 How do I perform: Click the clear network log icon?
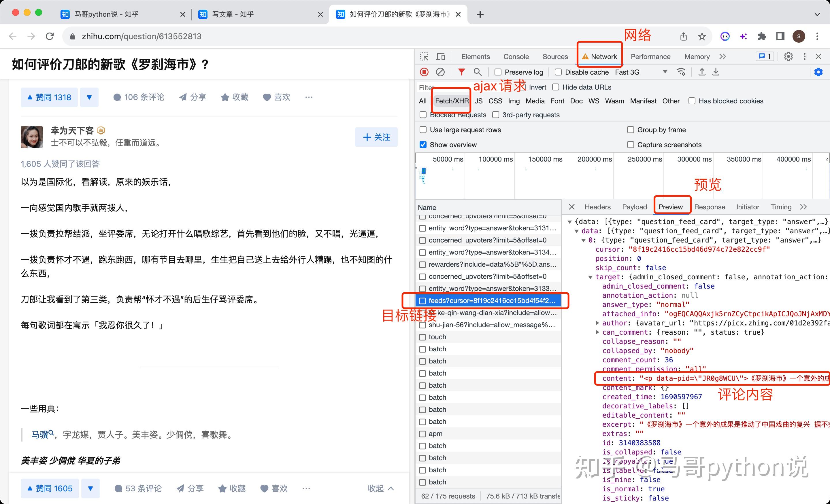[440, 72]
